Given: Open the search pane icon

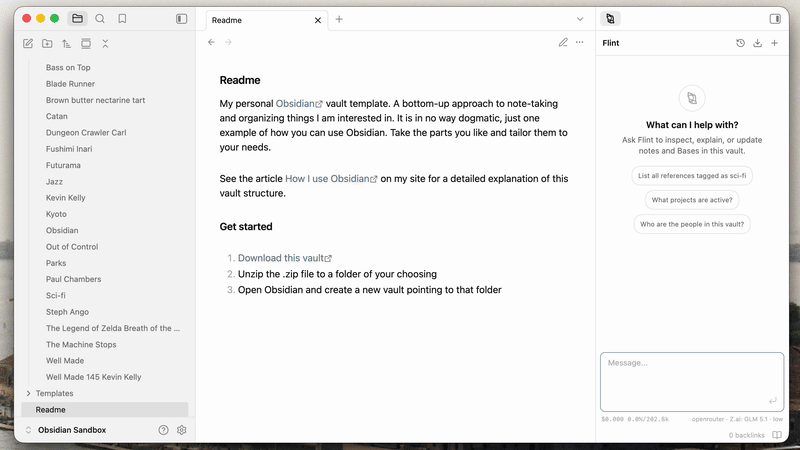Looking at the screenshot, I should point(100,19).
